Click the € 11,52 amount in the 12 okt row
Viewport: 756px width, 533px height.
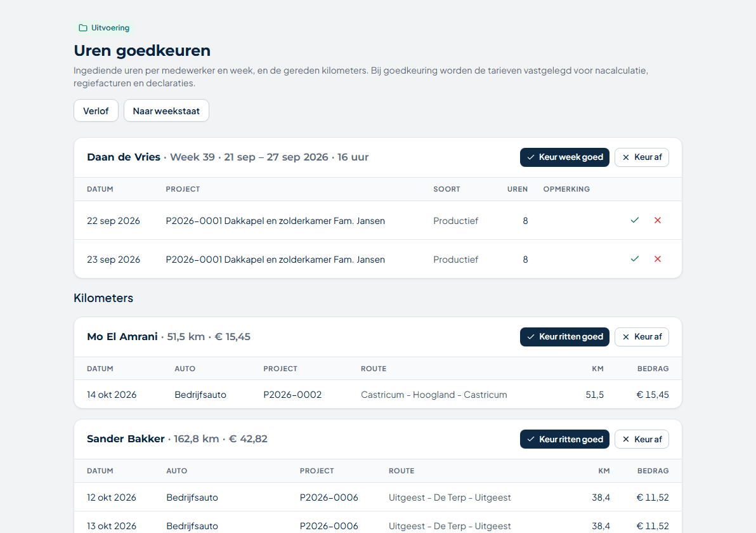point(653,497)
